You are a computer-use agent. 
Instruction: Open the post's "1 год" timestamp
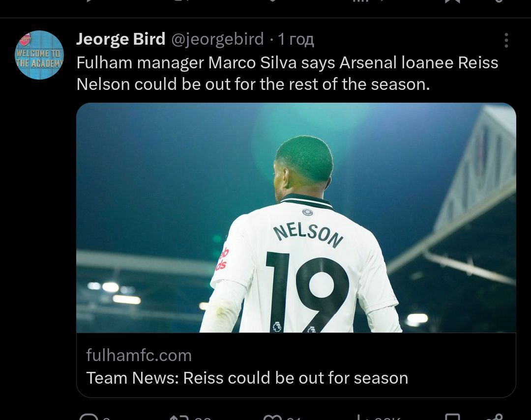[x=296, y=39]
